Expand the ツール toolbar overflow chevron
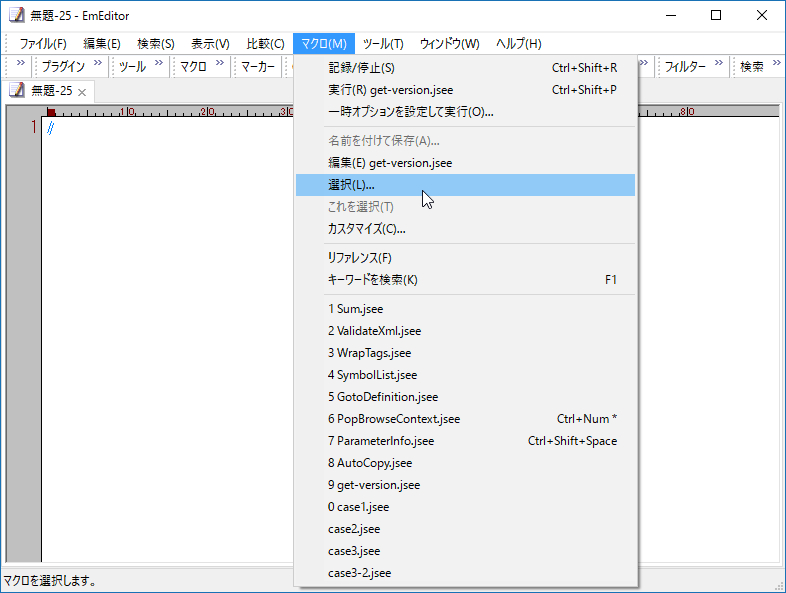786x593 pixels. [159, 63]
